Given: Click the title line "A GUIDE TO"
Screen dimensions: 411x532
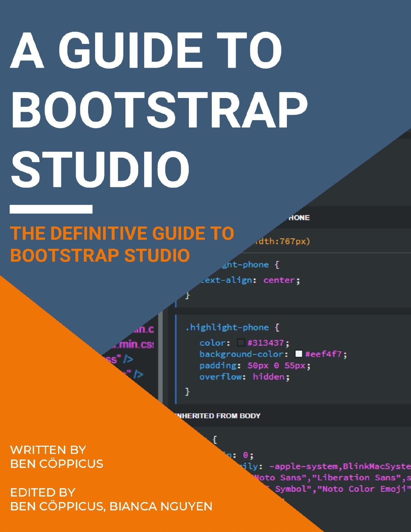Looking at the screenshot, I should [146, 51].
